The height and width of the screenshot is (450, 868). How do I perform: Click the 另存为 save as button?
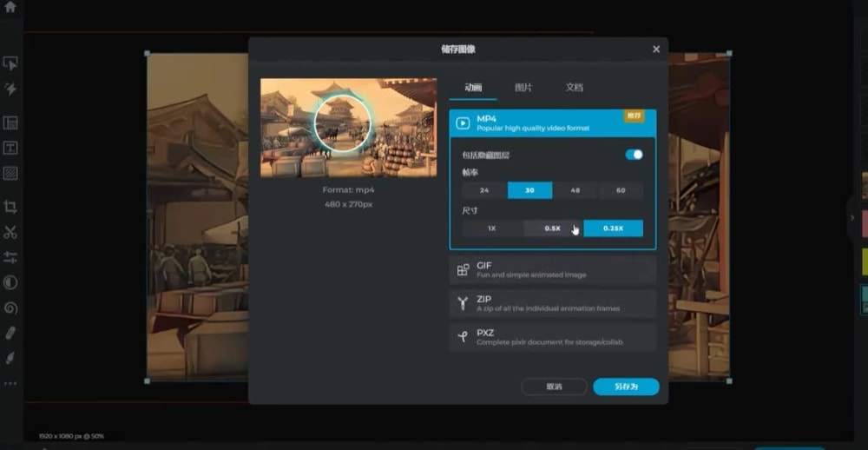(626, 387)
